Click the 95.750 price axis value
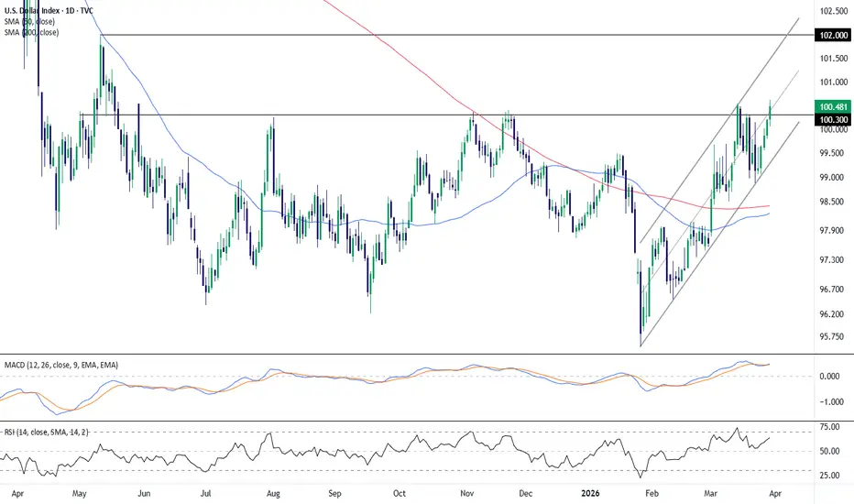Image resolution: width=854 pixels, height=504 pixels. [834, 336]
